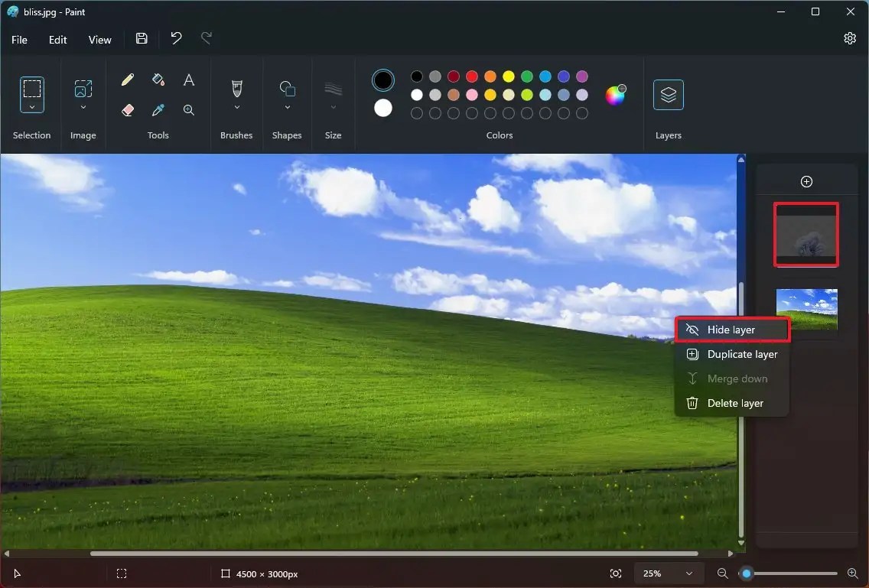Select the Eraser tool
This screenshot has width=869, height=588.
pyautogui.click(x=127, y=109)
